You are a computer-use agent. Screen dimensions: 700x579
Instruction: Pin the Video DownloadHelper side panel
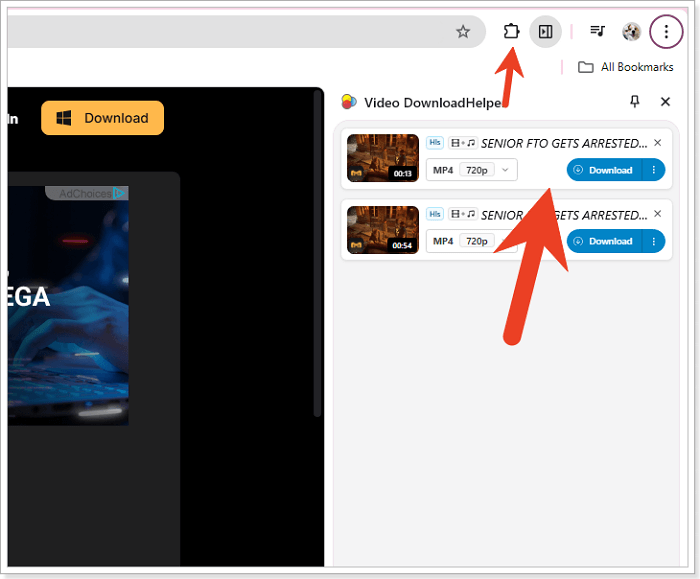pyautogui.click(x=634, y=101)
